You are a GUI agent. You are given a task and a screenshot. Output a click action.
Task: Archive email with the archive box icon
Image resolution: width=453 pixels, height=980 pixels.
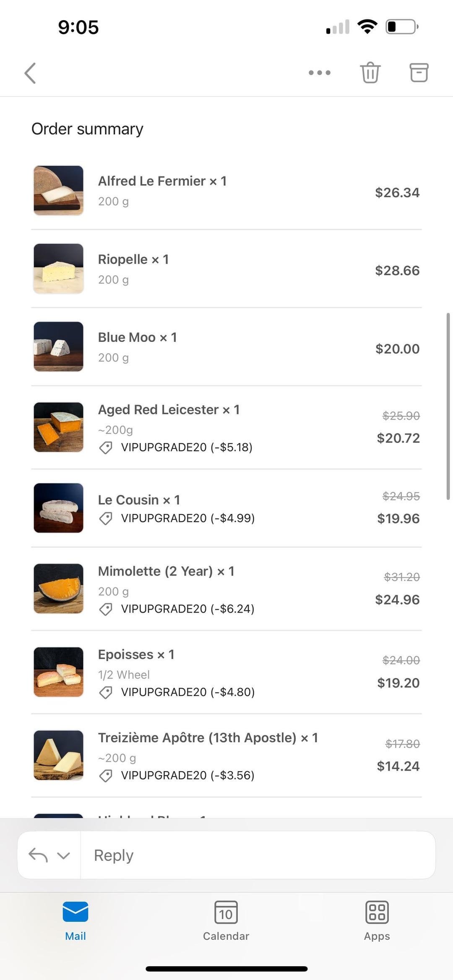tap(419, 73)
